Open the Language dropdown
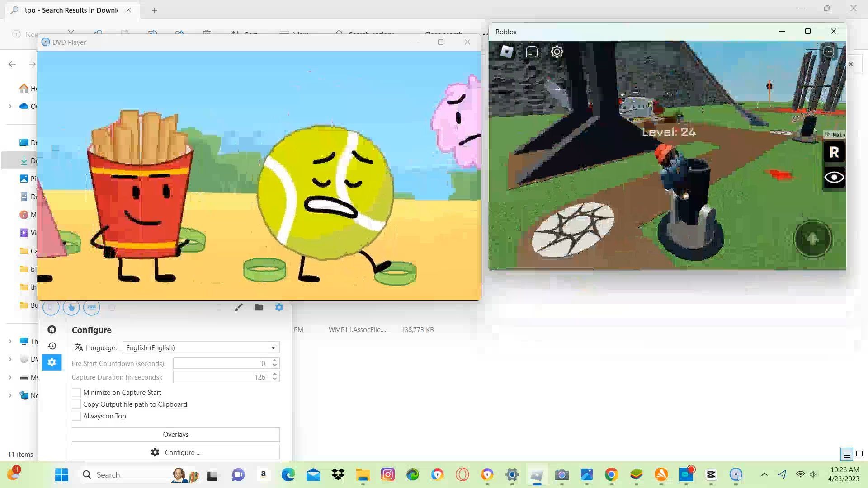 tap(201, 347)
